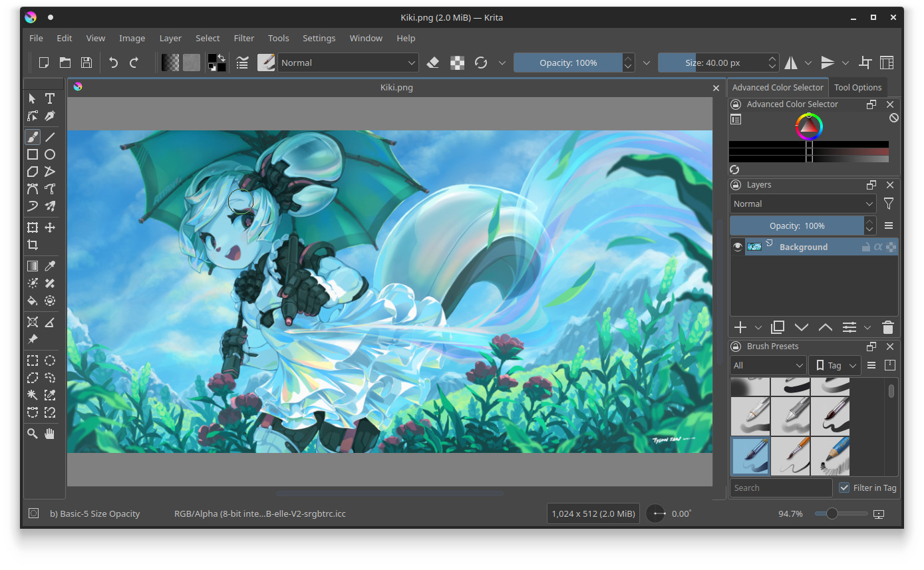Image resolution: width=924 pixels, height=570 pixels.
Task: Select the Reference Images pin tool
Action: pyautogui.click(x=32, y=339)
